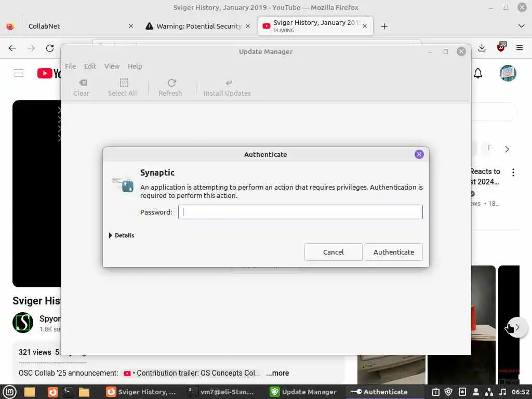Screen dimensions: 532x399
Task: Click the next chips arrow on YouTube
Action: click(x=507, y=149)
